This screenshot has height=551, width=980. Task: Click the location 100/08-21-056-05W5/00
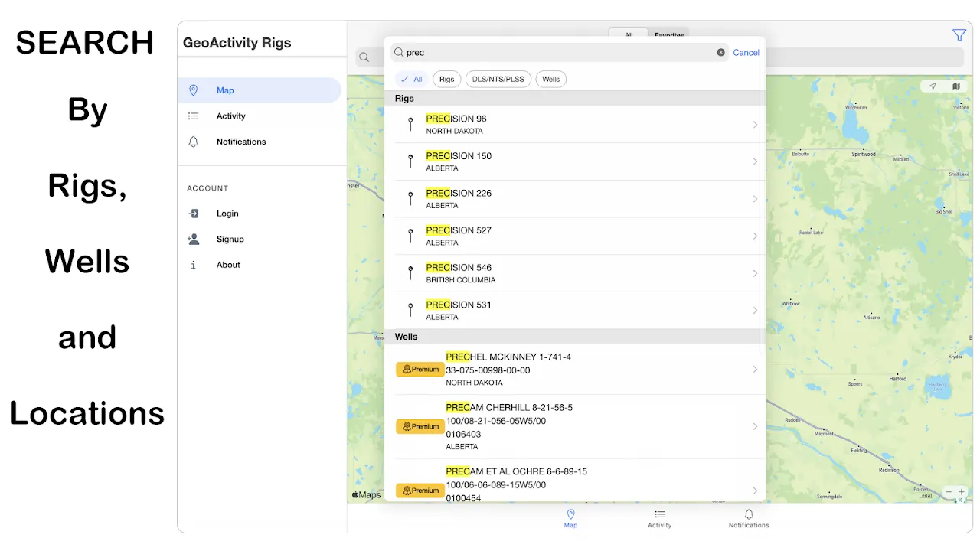point(495,421)
